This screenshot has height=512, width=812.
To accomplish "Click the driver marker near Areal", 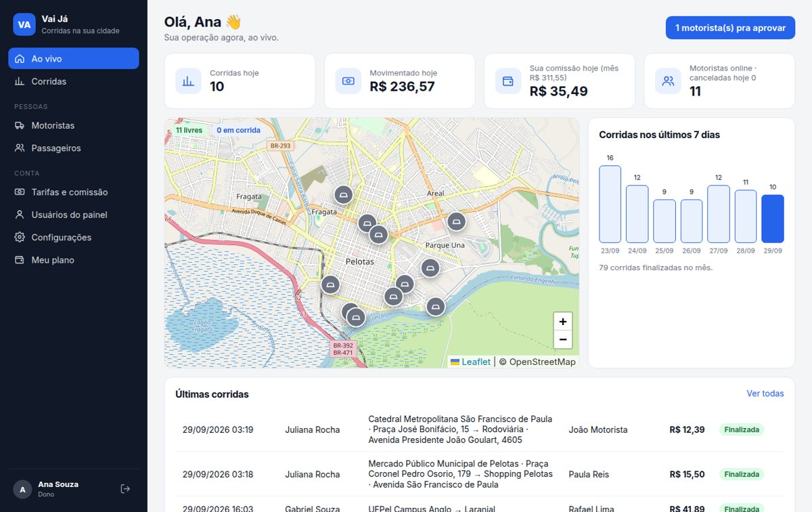I will (x=457, y=221).
